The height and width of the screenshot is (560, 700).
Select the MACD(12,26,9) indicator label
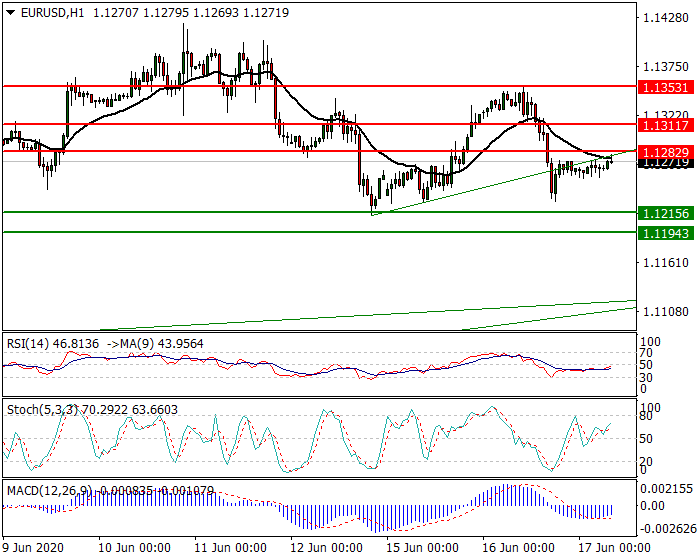click(50, 491)
